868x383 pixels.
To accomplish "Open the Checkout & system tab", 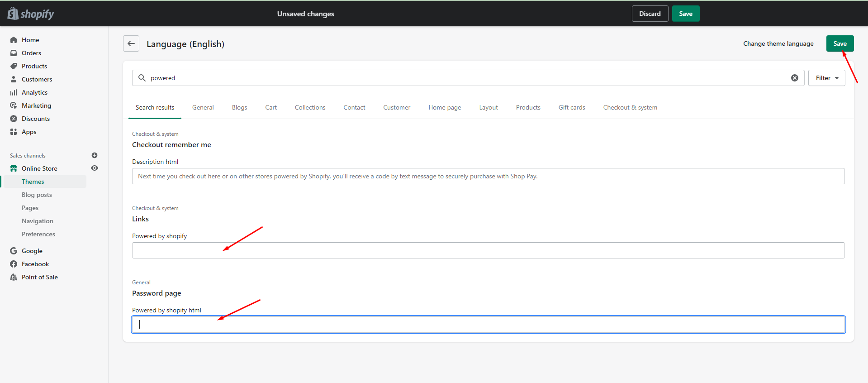I will 630,107.
